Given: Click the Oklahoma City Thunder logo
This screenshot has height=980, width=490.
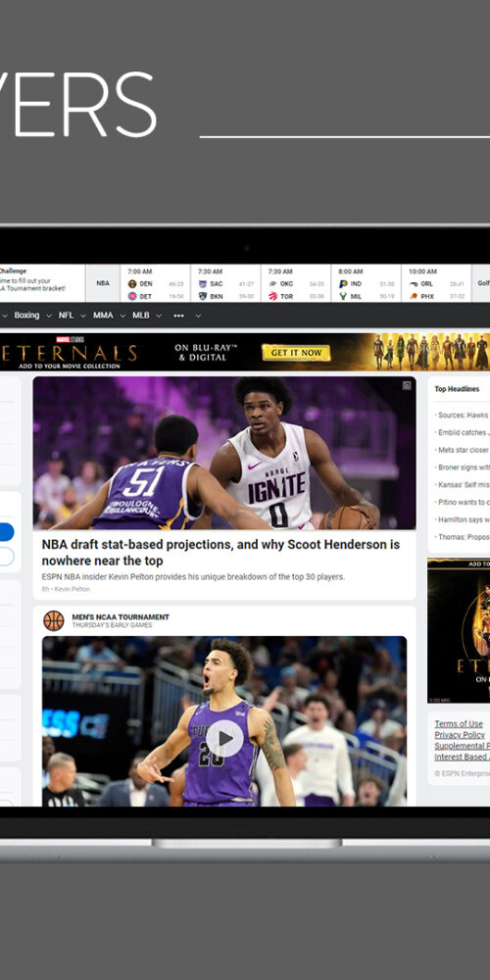Looking at the screenshot, I should click(x=272, y=284).
